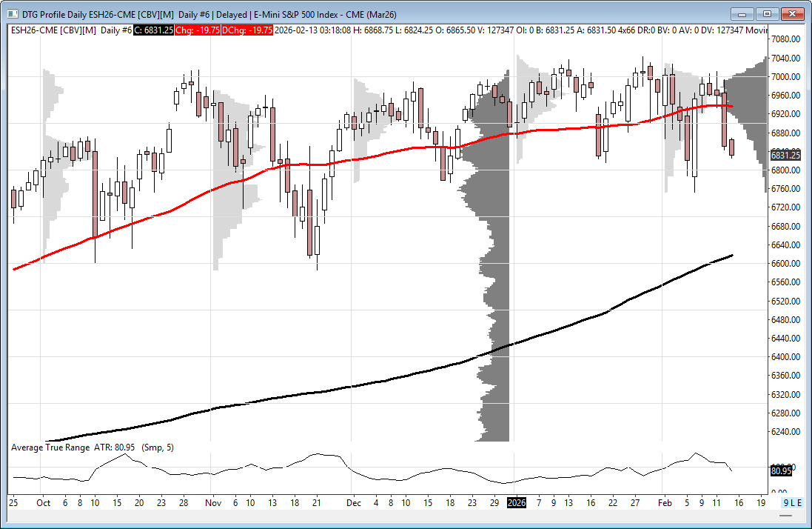Click the '9 L E' chart indicator box
Image resolution: width=812 pixels, height=529 pixels.
coord(792,502)
